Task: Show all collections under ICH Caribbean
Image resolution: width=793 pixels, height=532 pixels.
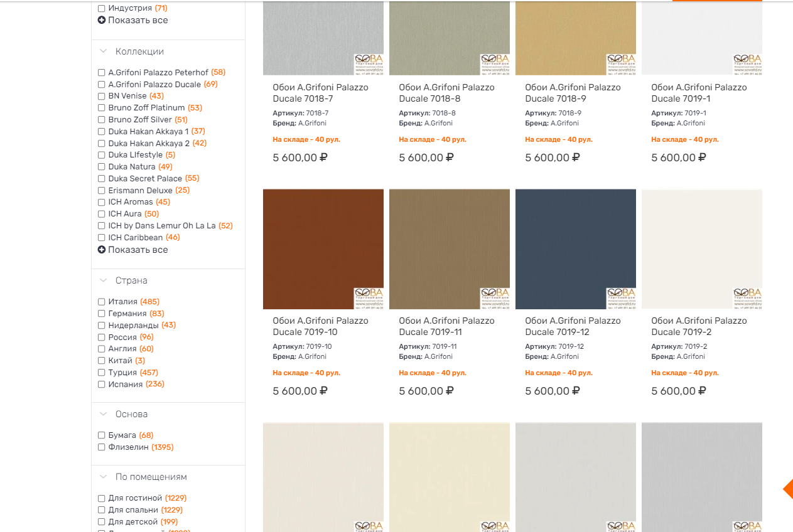Action: [138, 250]
